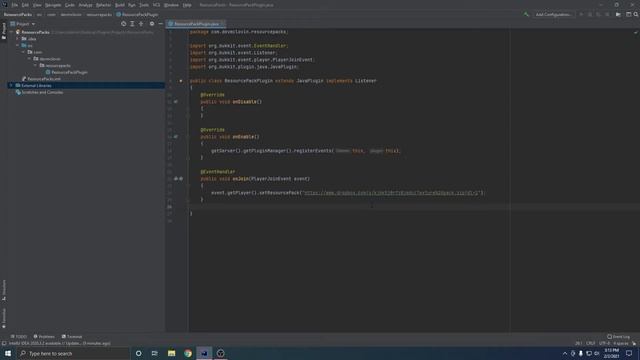
Task: Click Expand All in the Project panel
Action: click(132, 24)
